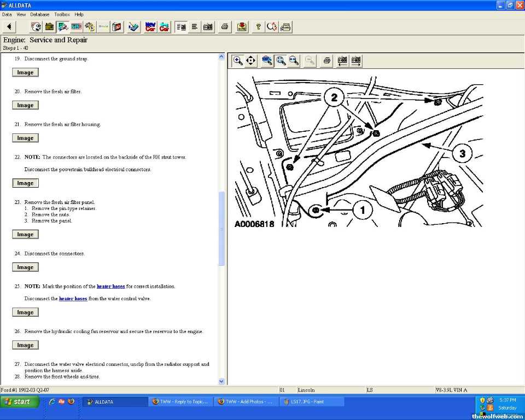The height and width of the screenshot is (420, 525).
Task: Click scroll-down arrow of steps list
Action: (221, 381)
